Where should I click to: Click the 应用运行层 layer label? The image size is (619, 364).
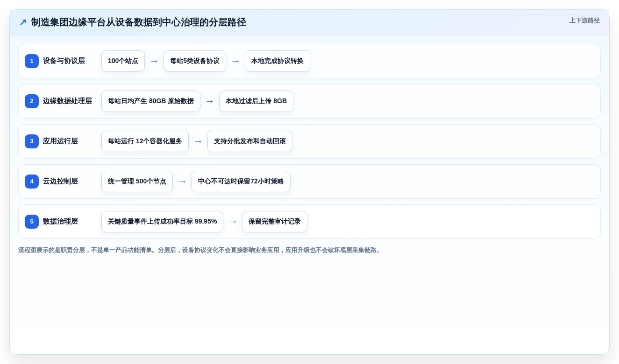click(60, 141)
